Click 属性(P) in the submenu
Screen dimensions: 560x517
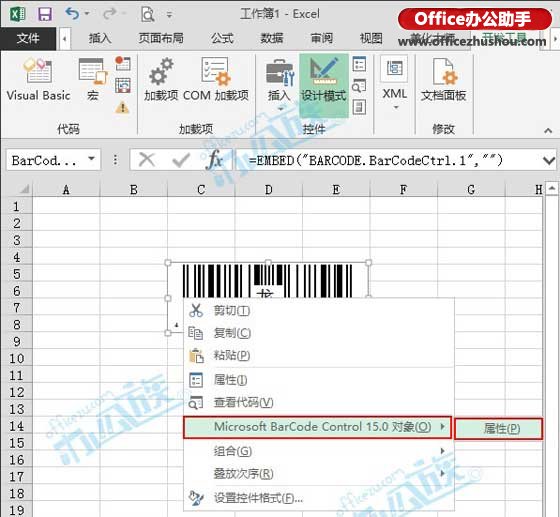[499, 428]
